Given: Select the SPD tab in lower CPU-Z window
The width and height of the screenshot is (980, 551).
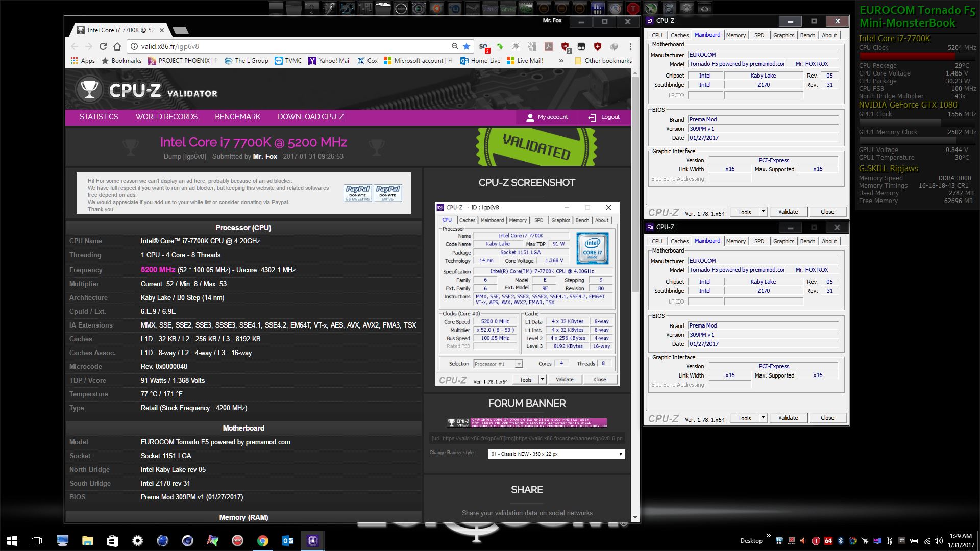Looking at the screenshot, I should point(759,241).
